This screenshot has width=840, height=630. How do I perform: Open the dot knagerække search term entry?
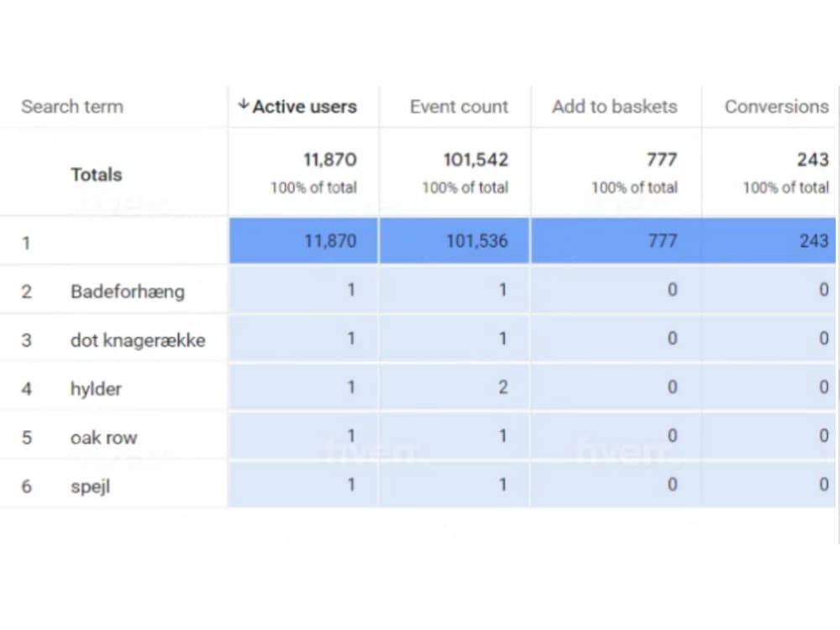pos(138,340)
